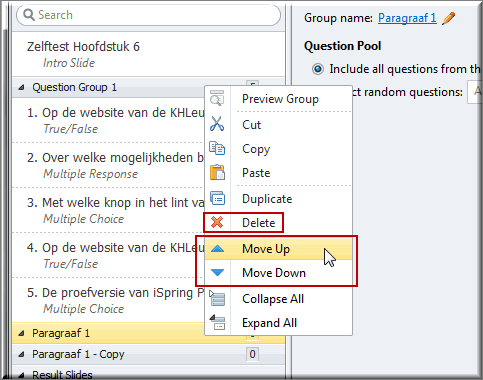Click inside the Search field
The height and width of the screenshot is (380, 483).
tap(148, 15)
